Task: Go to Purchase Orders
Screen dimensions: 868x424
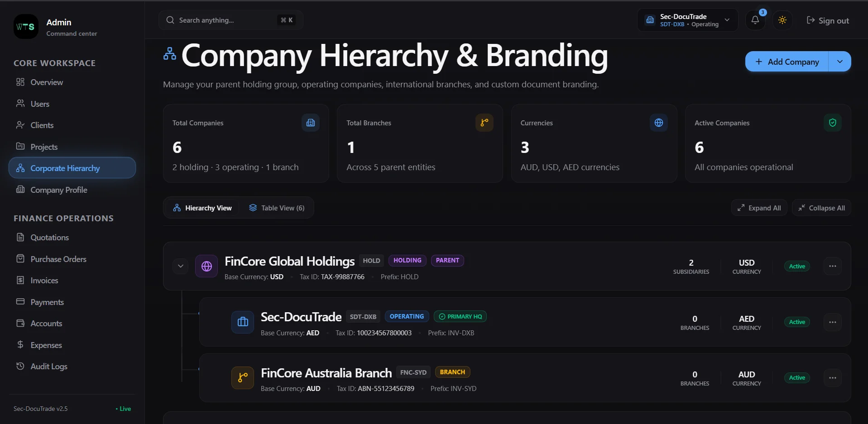Action: click(72, 259)
